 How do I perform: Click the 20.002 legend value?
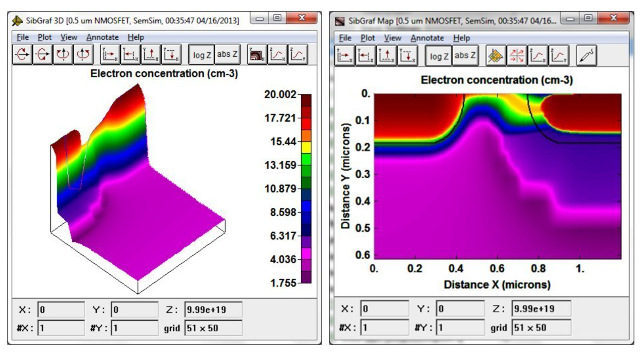(280, 94)
